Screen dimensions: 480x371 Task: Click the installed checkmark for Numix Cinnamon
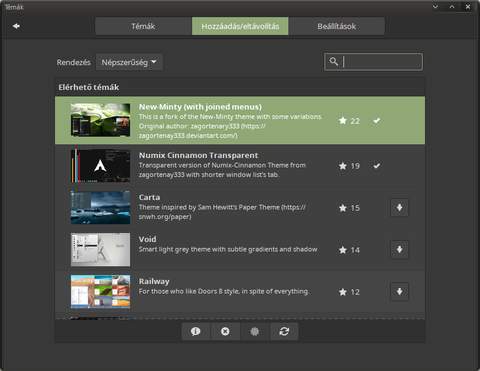pos(377,166)
